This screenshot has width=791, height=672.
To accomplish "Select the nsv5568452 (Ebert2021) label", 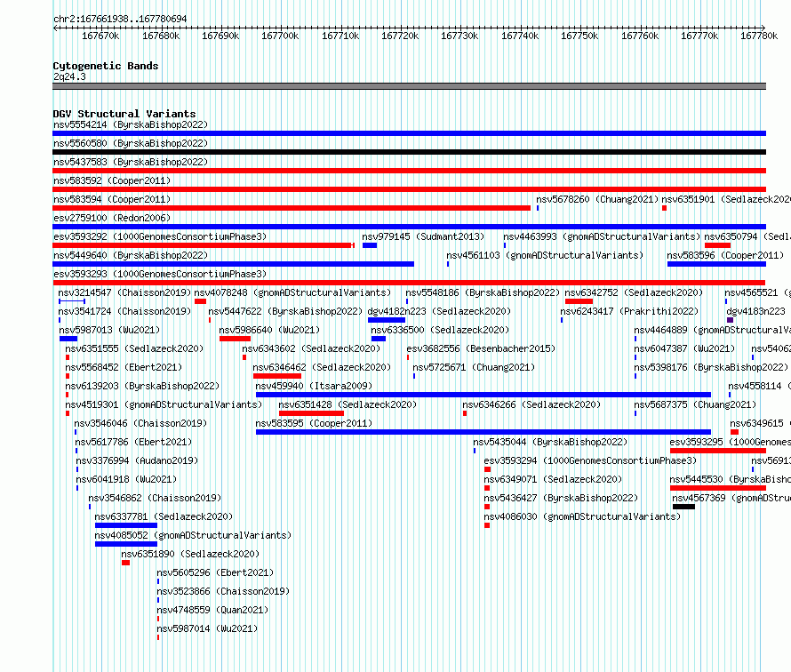I will point(123,367).
